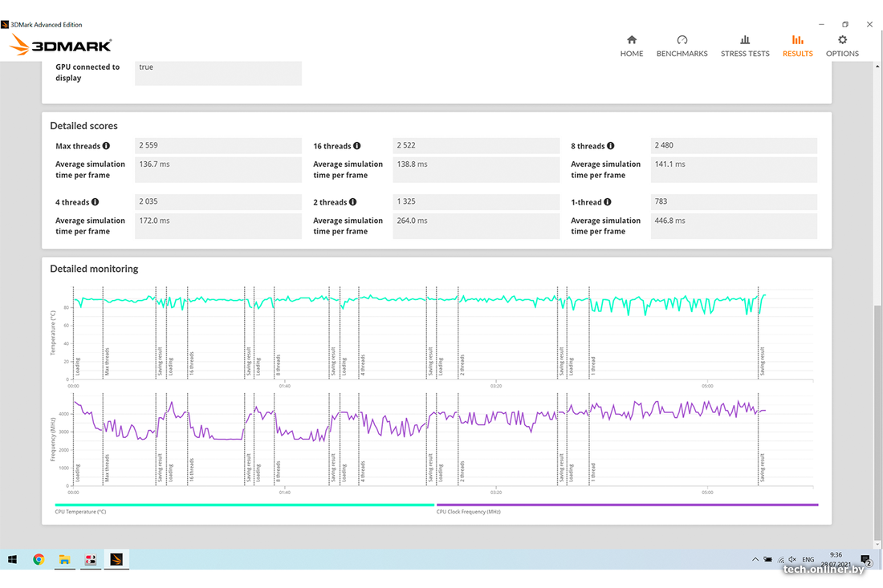This screenshot has width=883, height=588.
Task: Open Google Chrome from the taskbar
Action: pos(39,559)
